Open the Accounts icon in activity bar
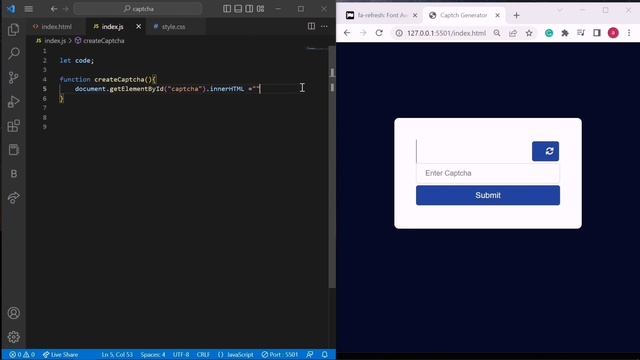 tap(13, 313)
